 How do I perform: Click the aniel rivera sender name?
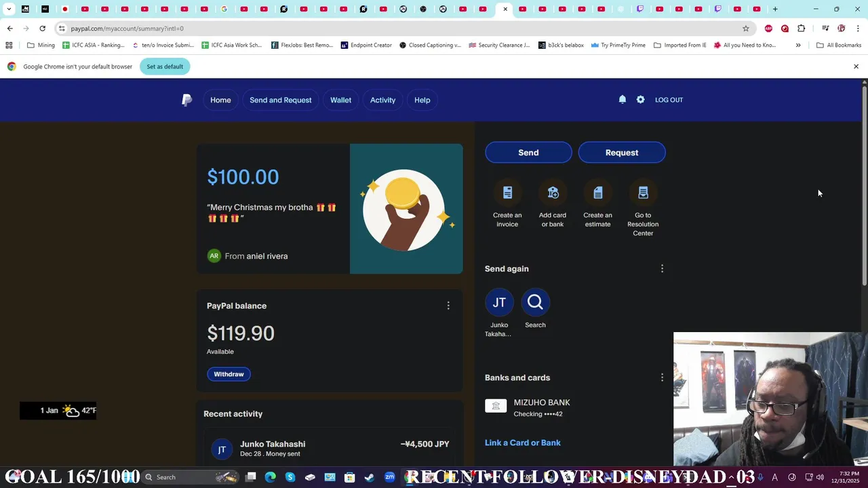tap(267, 256)
